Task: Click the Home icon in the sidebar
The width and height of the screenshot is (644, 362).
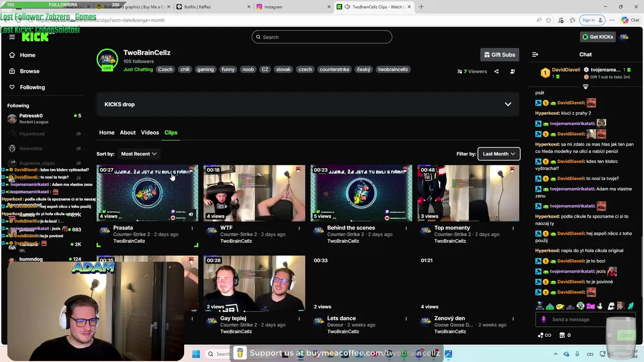Action: click(12, 55)
